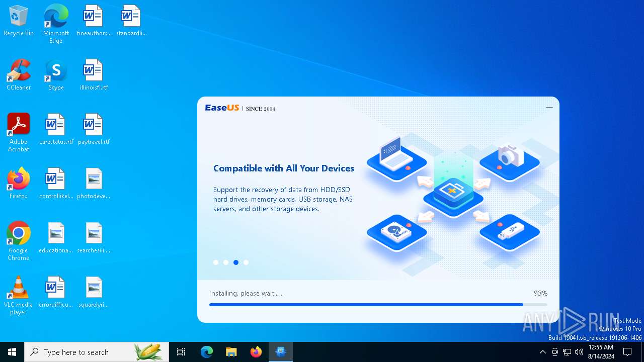Open Microsoft Edge from the taskbar
This screenshot has height=362, width=644.
pyautogui.click(x=207, y=352)
